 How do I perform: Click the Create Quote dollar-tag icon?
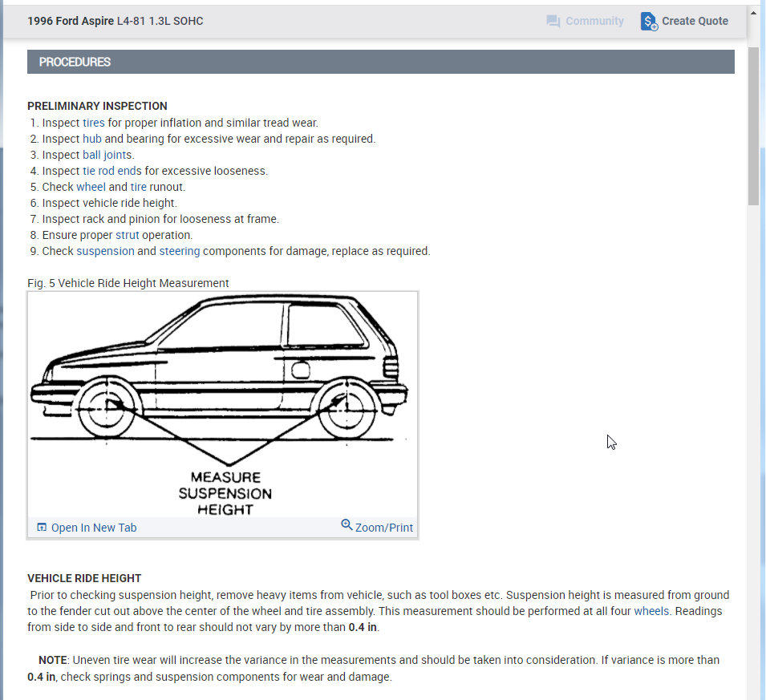pyautogui.click(x=647, y=21)
